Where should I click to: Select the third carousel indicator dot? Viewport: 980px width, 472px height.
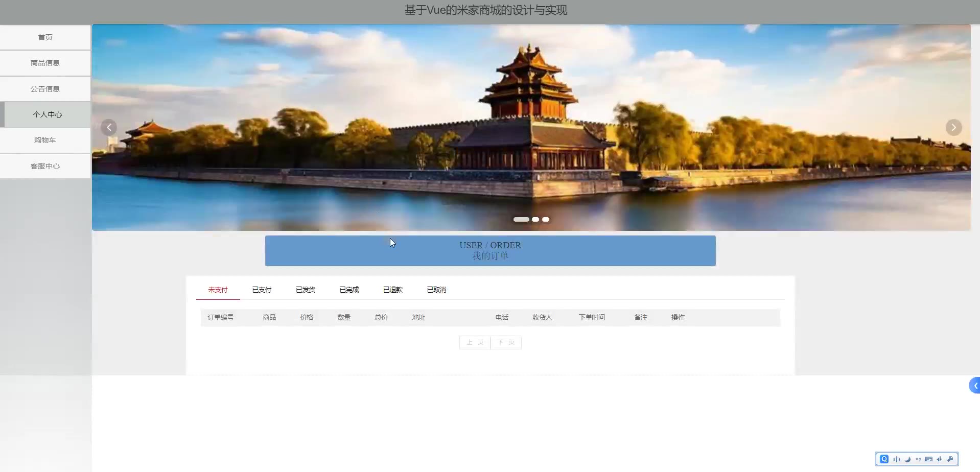click(x=546, y=219)
